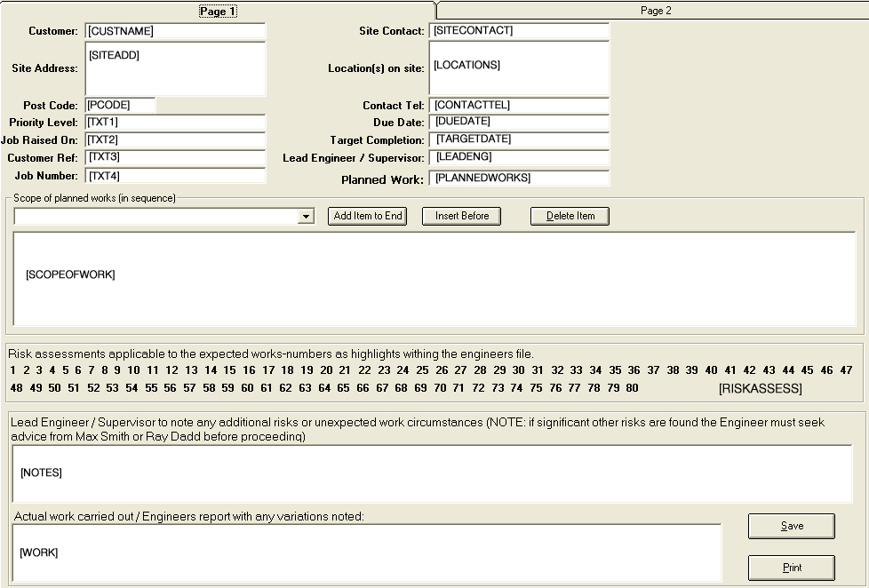Select risk assessment number 48

[x=17, y=388]
